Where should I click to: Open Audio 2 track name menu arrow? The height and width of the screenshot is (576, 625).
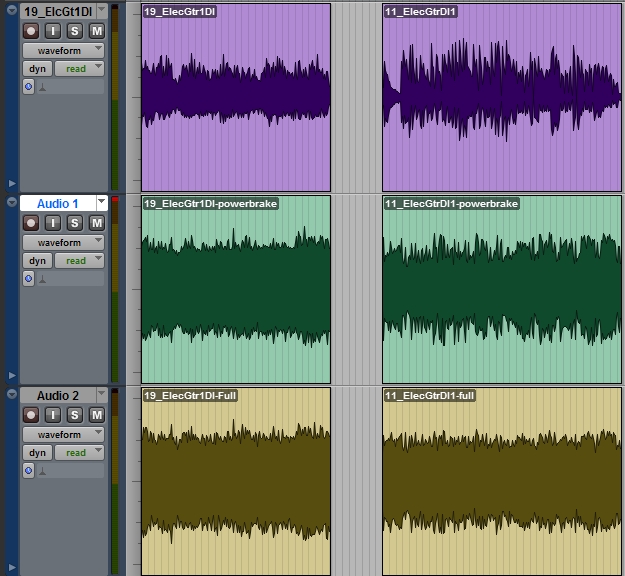(100, 395)
